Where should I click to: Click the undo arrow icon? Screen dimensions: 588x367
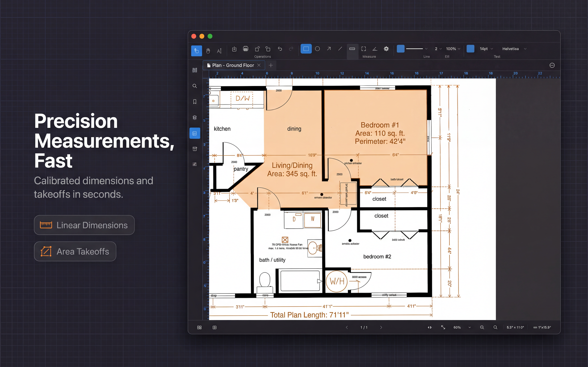click(x=280, y=49)
